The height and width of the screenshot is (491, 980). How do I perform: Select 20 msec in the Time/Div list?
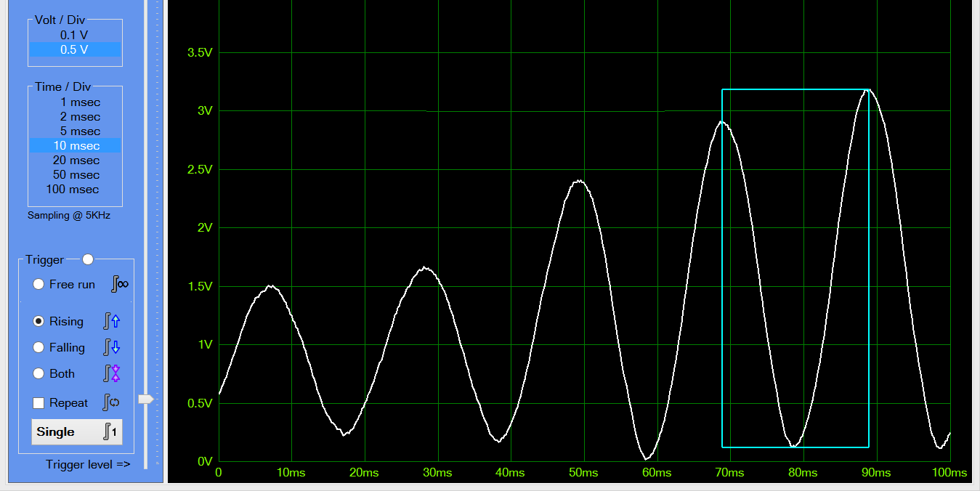[x=79, y=160]
